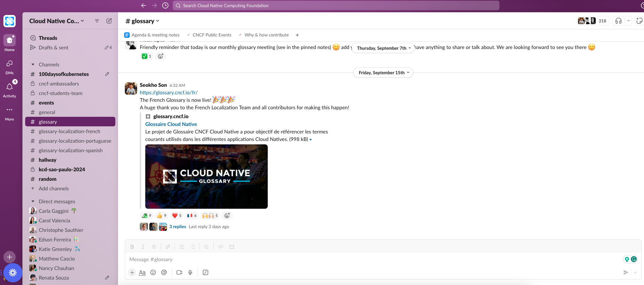The image size is (644, 285).
Task: Open the emoji picker in composer
Action: (153, 272)
